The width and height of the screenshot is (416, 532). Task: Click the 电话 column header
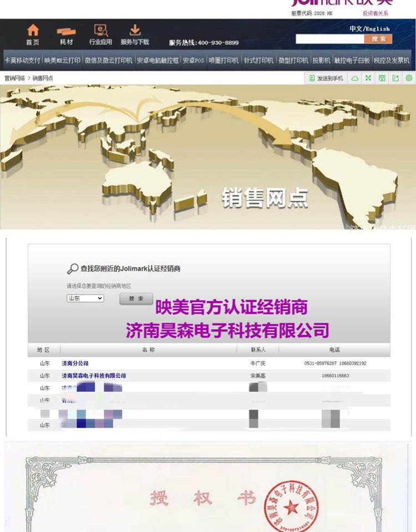click(x=334, y=350)
